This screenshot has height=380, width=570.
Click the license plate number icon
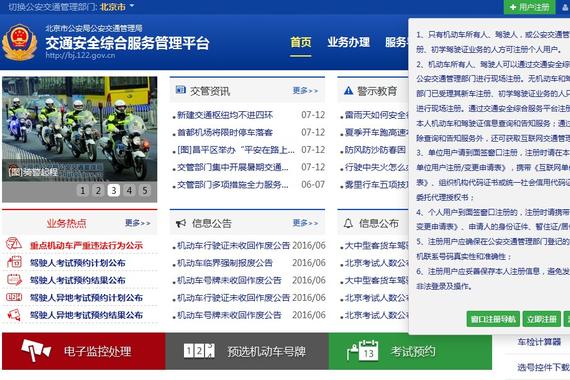point(199,351)
